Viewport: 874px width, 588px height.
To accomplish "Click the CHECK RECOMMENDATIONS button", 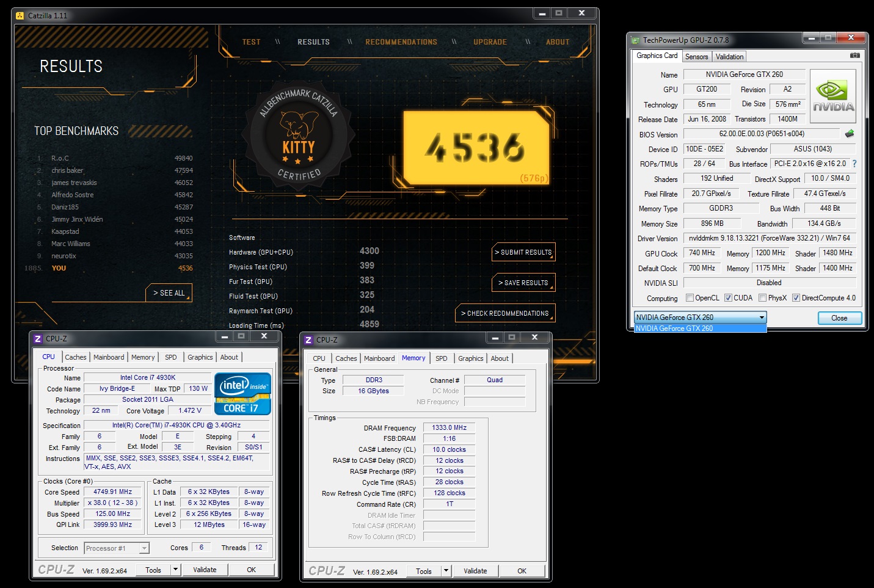I will click(505, 313).
